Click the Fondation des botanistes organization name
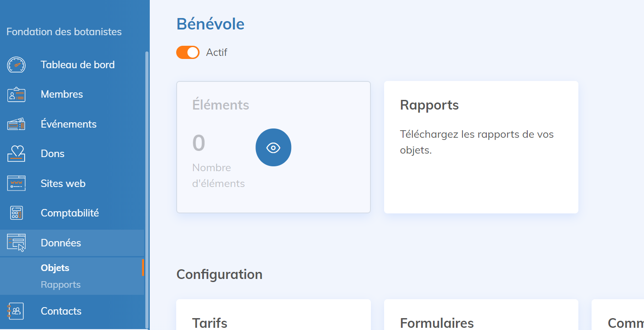 pos(64,32)
